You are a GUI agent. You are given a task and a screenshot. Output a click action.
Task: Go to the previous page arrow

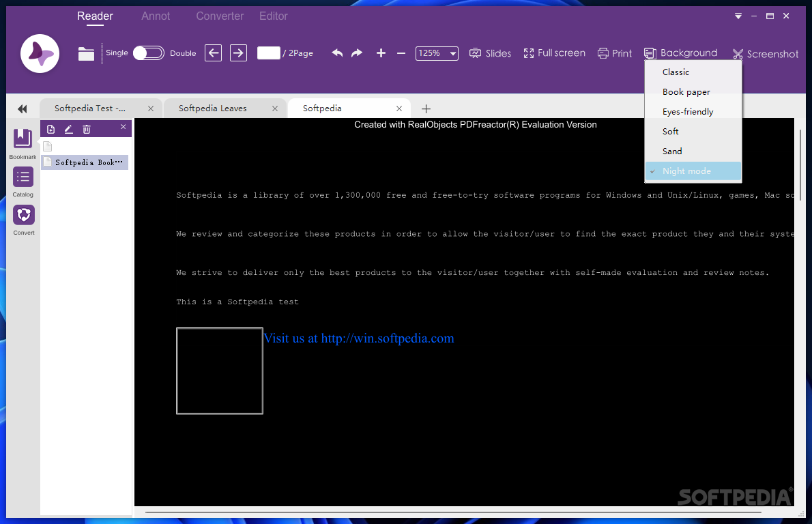214,53
